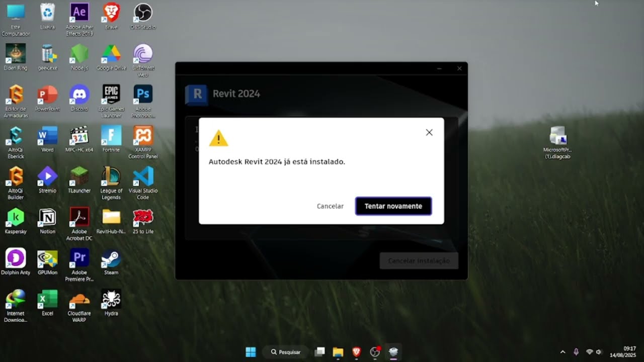
Task: Select the PowerPoint desktop shortcut
Action: click(x=47, y=99)
